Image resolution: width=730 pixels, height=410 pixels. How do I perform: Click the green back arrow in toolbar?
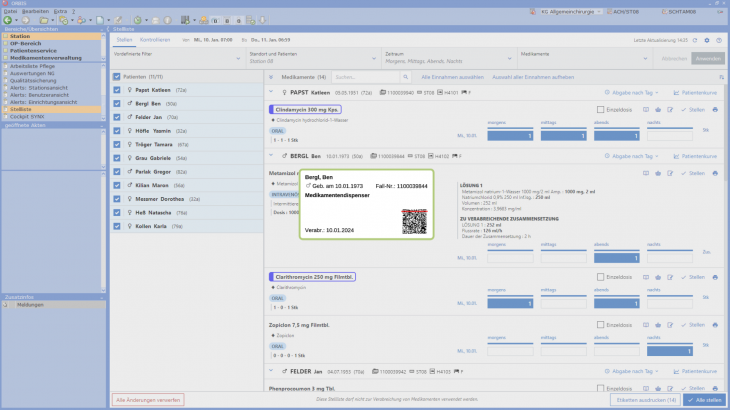(x=8, y=20)
